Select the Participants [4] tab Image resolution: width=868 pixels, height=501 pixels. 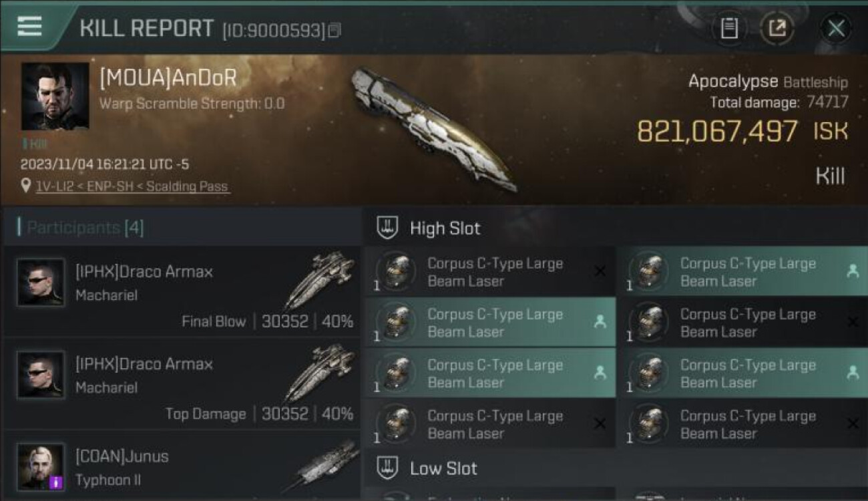[x=85, y=228]
